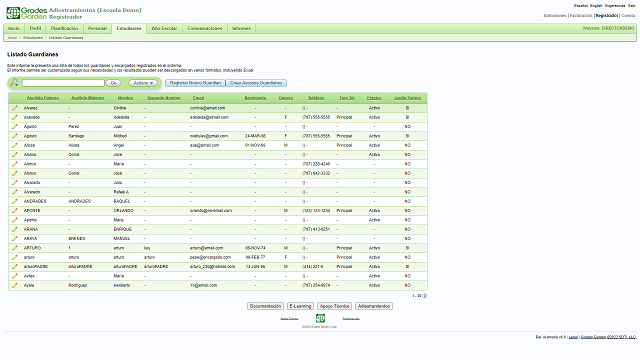
Task: Click the Grades Garden logo in header
Action: [27, 13]
